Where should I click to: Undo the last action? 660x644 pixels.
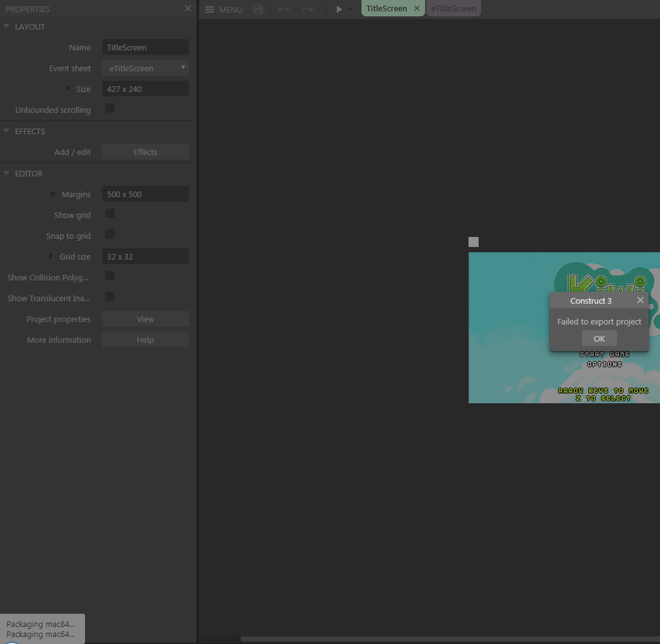(x=283, y=9)
